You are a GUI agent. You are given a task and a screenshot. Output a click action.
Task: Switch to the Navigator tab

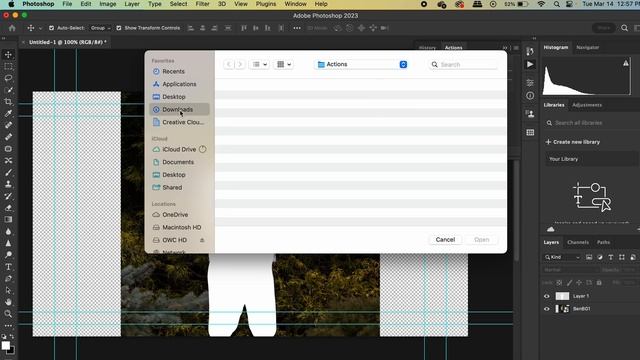pyautogui.click(x=588, y=47)
